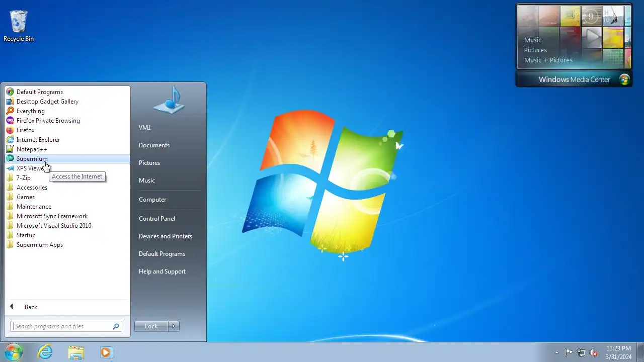Select Music + Pictures in Media Center gadget
644x362 pixels.
pos(548,60)
